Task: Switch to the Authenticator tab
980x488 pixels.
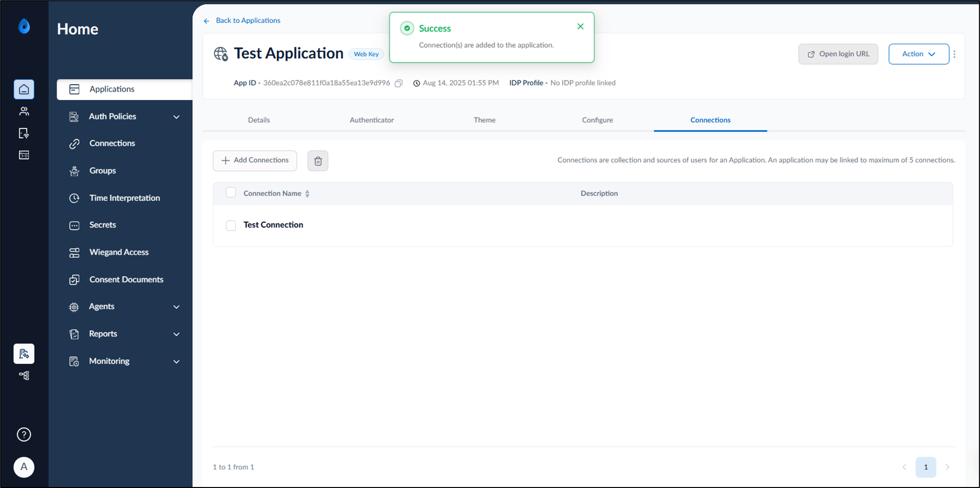Action: 372,120
